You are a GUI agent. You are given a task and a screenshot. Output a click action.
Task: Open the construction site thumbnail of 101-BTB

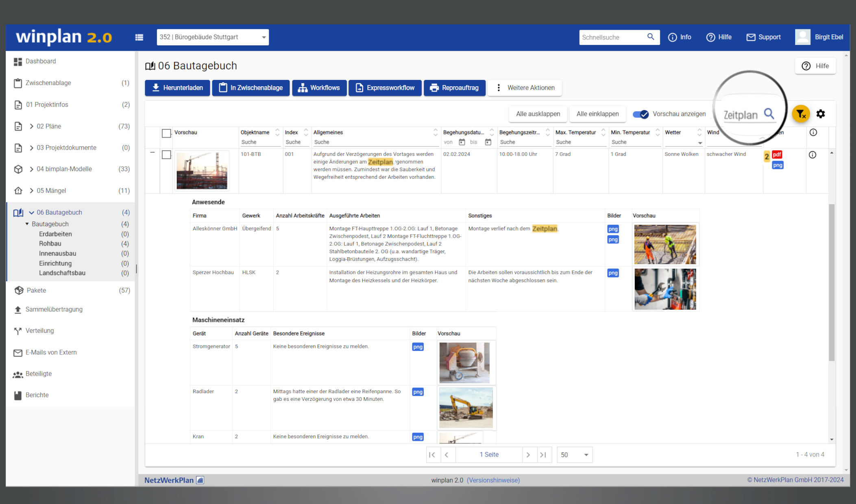coord(202,171)
